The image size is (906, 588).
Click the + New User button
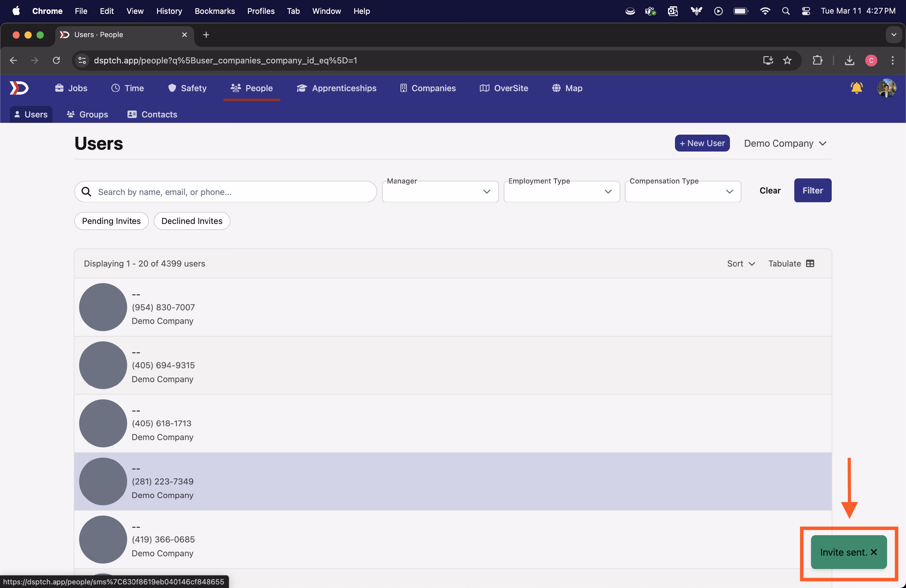[702, 143]
